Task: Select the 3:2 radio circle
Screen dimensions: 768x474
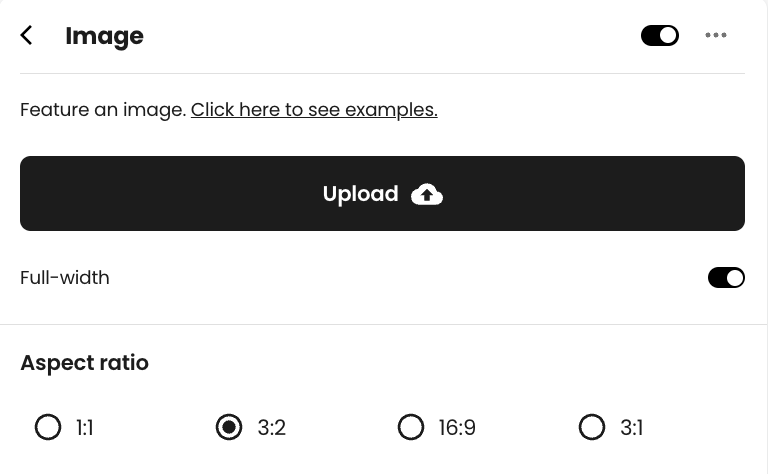Action: [229, 427]
